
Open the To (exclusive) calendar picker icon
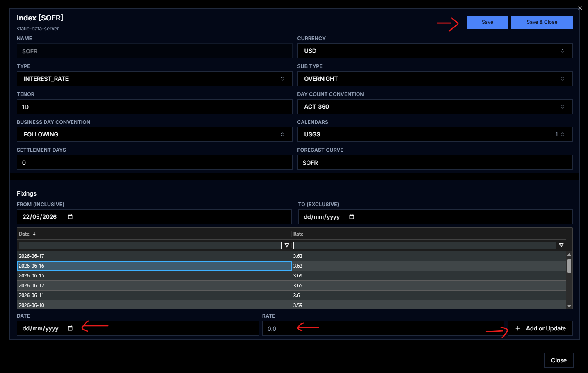tap(352, 217)
